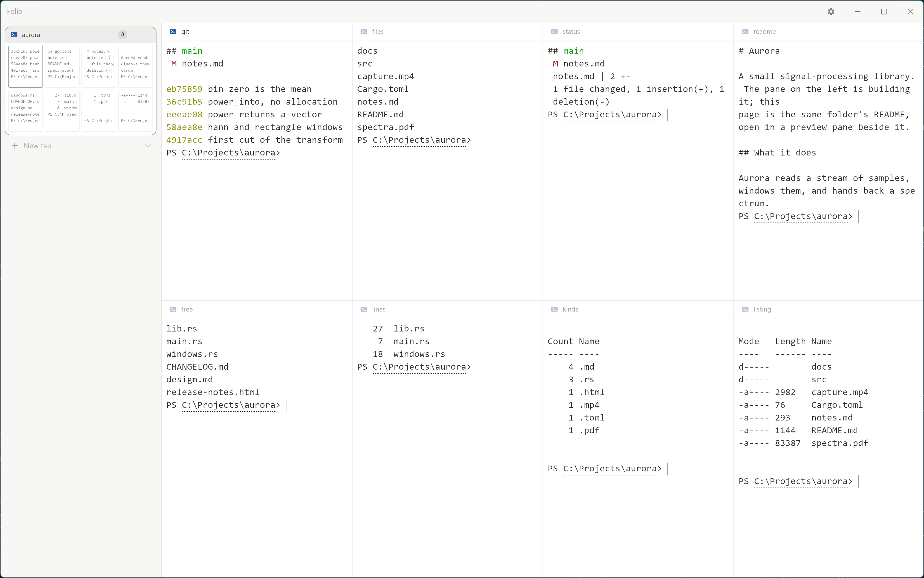Image resolution: width=924 pixels, height=578 pixels.
Task: Select the files thumbnail showing Cargo.toml
Action: click(62, 66)
